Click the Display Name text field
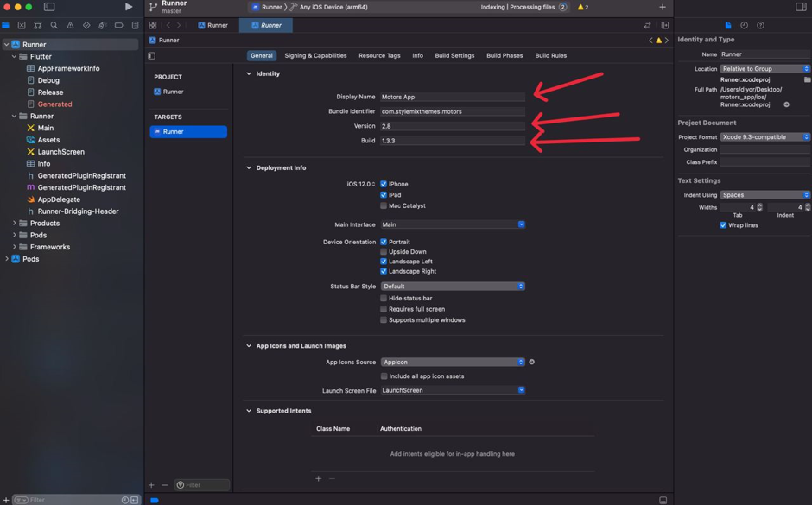 pos(452,97)
